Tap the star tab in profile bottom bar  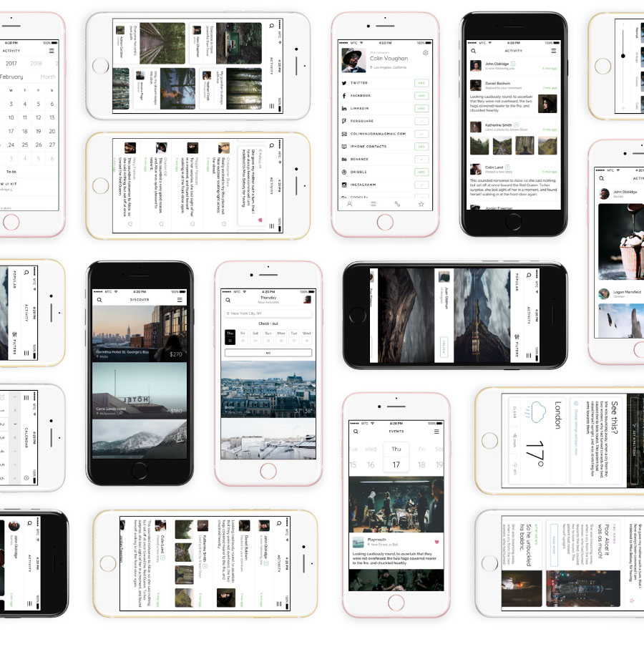click(x=421, y=204)
